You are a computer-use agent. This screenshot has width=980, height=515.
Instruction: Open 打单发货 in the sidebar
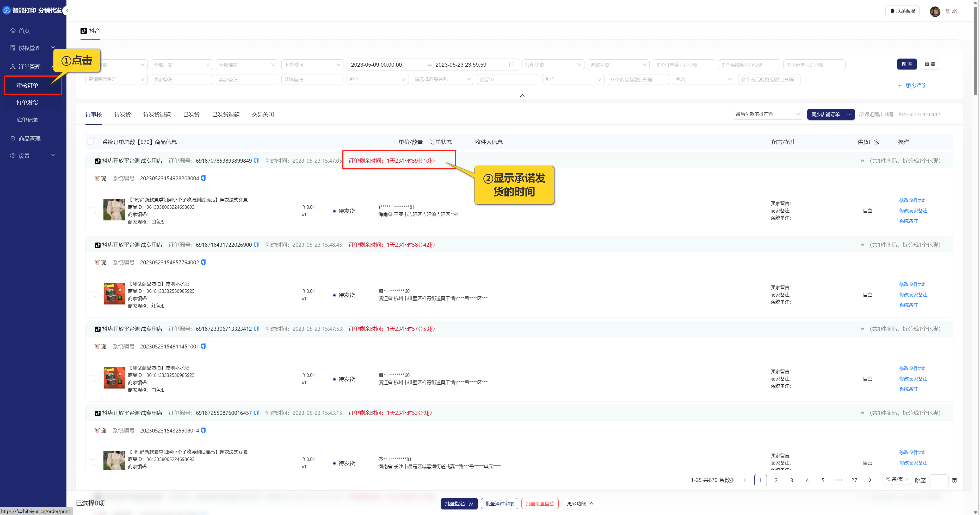click(27, 103)
